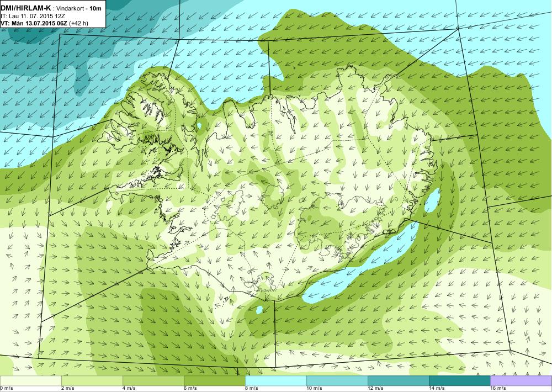This screenshot has width=552, height=392.
Task: Click the 4–6 m/s green legend swatch
Action: [153, 380]
